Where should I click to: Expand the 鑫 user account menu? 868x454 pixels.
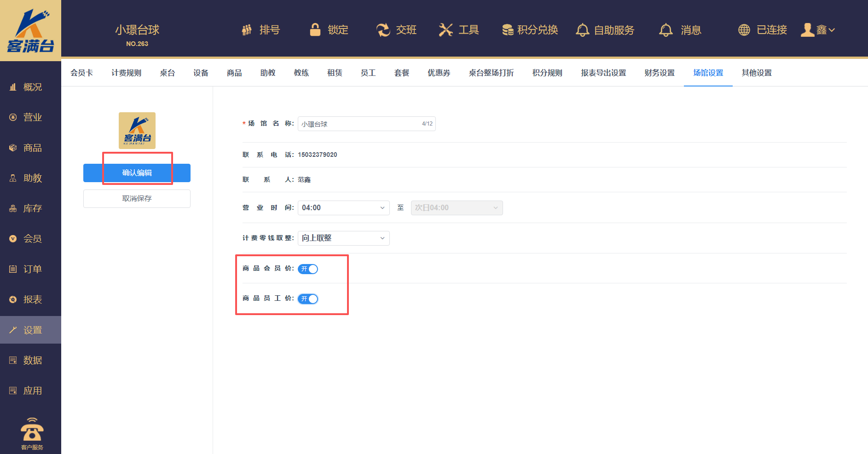click(x=818, y=30)
